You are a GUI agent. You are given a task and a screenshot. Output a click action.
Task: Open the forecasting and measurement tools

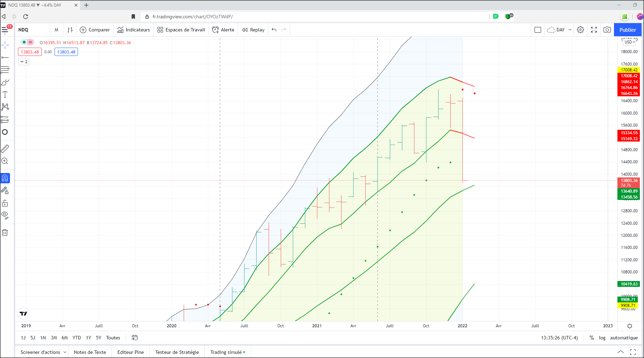pos(5,119)
